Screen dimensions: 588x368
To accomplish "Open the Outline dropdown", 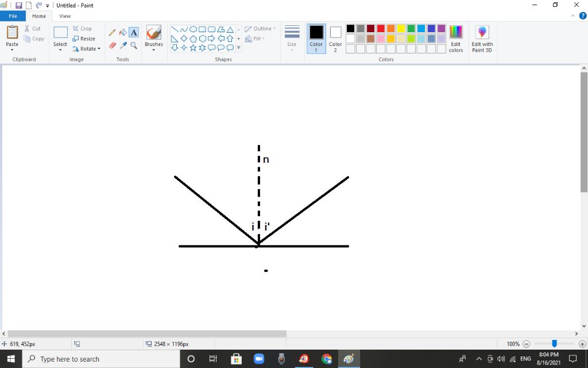I will click(x=260, y=29).
